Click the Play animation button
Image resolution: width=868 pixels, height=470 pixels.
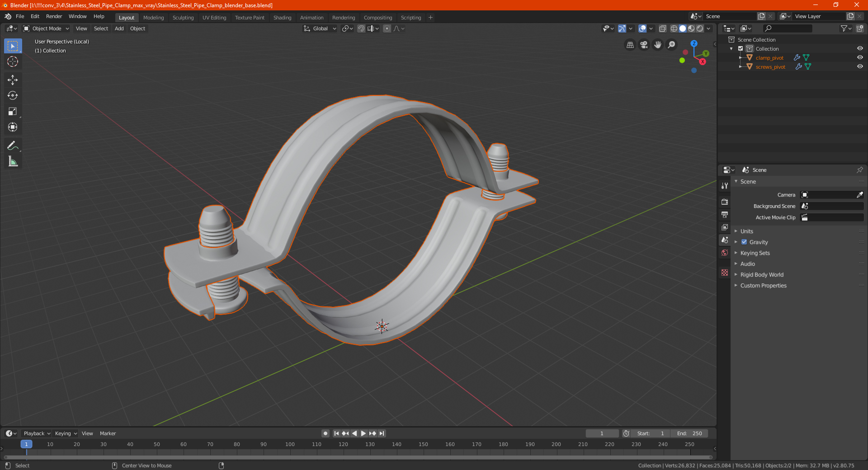(363, 433)
